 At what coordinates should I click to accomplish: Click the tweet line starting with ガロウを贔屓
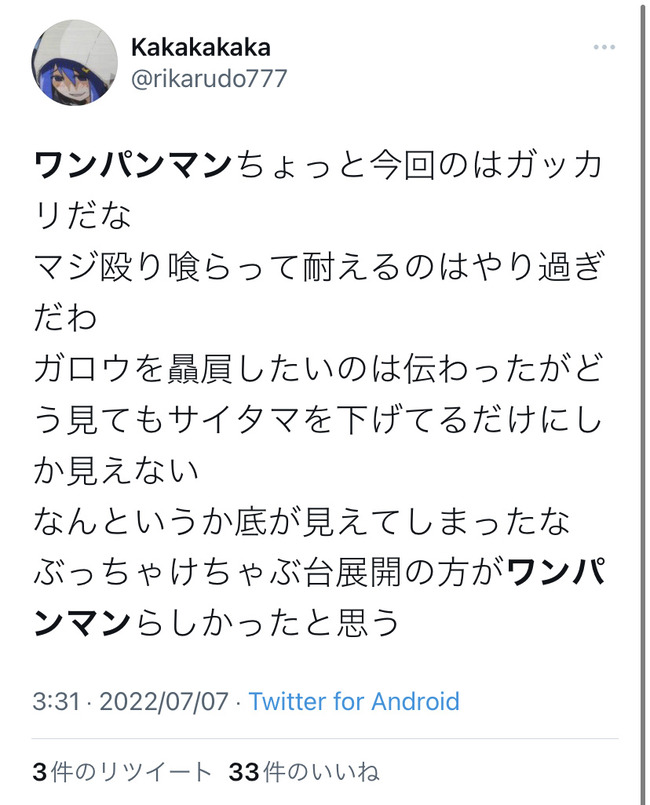(318, 369)
